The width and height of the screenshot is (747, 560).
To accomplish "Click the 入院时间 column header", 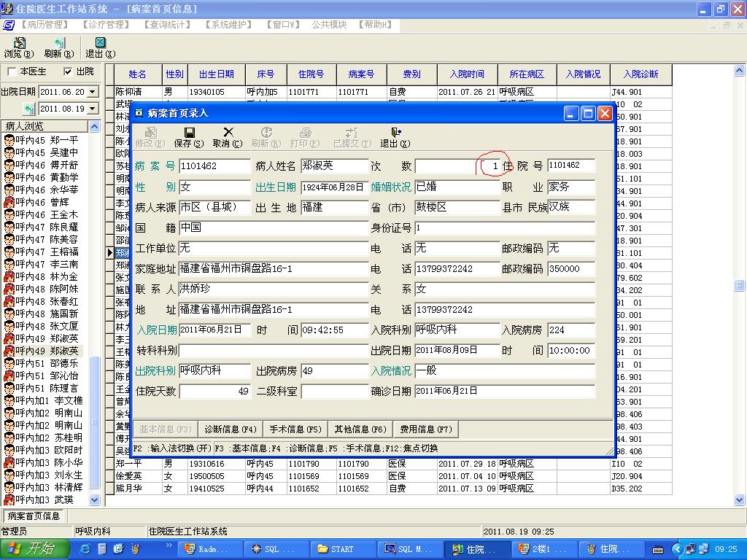I will [467, 74].
